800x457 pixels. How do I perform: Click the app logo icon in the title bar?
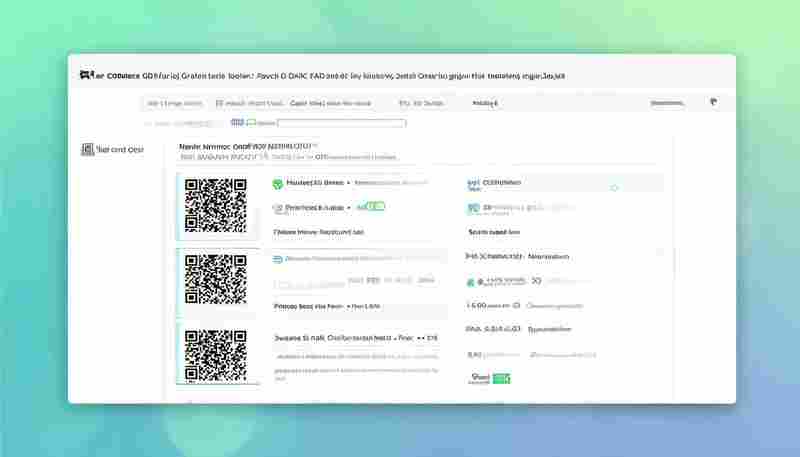[87, 75]
